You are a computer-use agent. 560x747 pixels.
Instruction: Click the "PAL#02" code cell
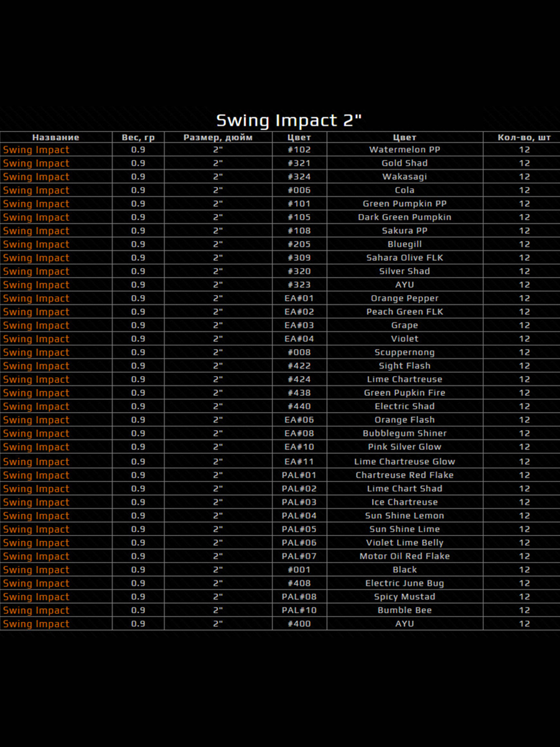point(299,489)
